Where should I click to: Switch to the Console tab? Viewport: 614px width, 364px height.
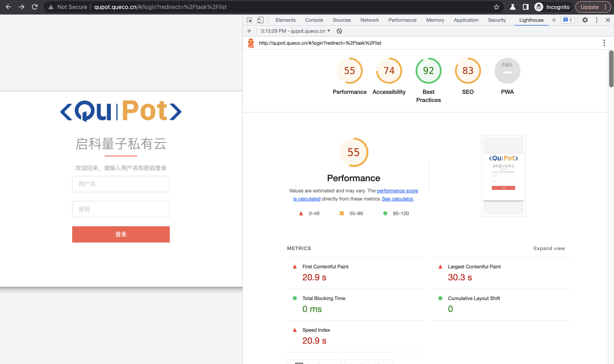click(314, 20)
